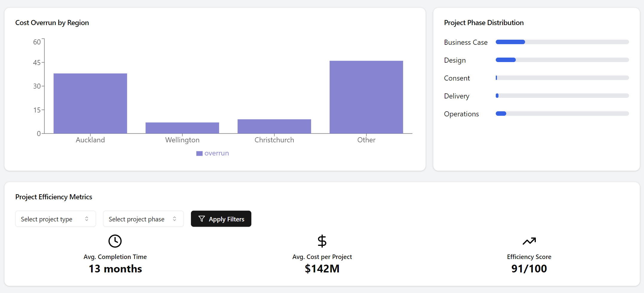
Task: Click the overrun legend color square
Action: 199,153
